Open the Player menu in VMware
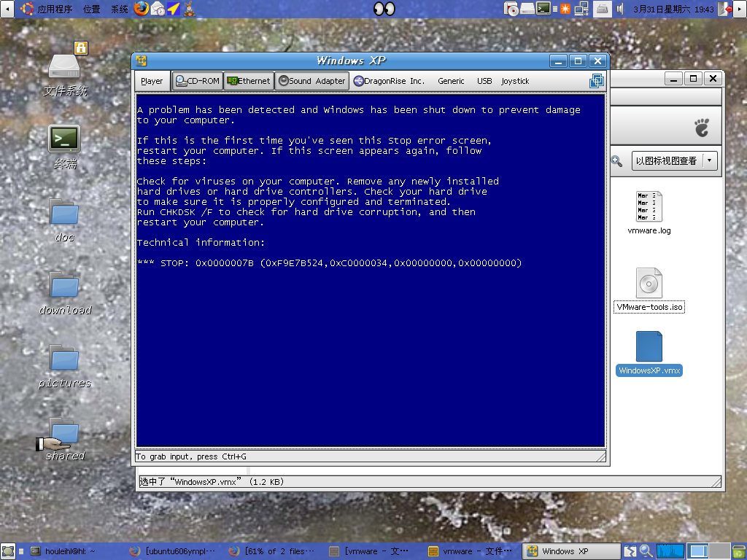This screenshot has height=560, width=747. 152,81
